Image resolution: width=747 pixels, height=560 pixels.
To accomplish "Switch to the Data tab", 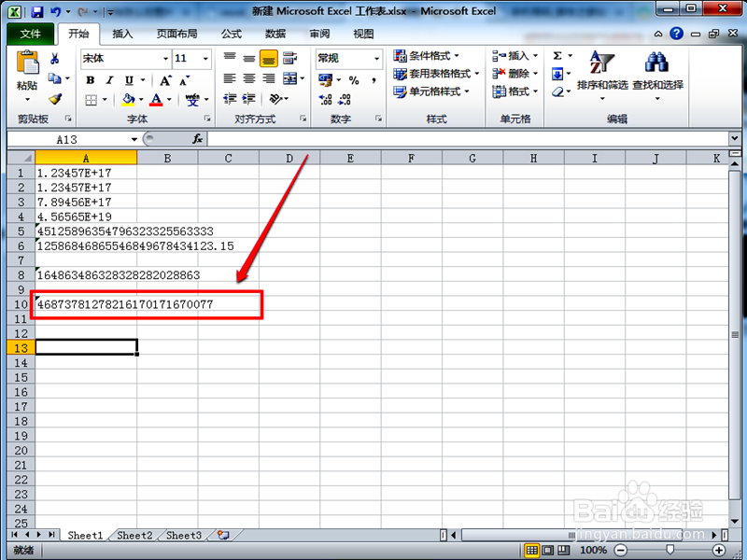I will click(x=275, y=34).
